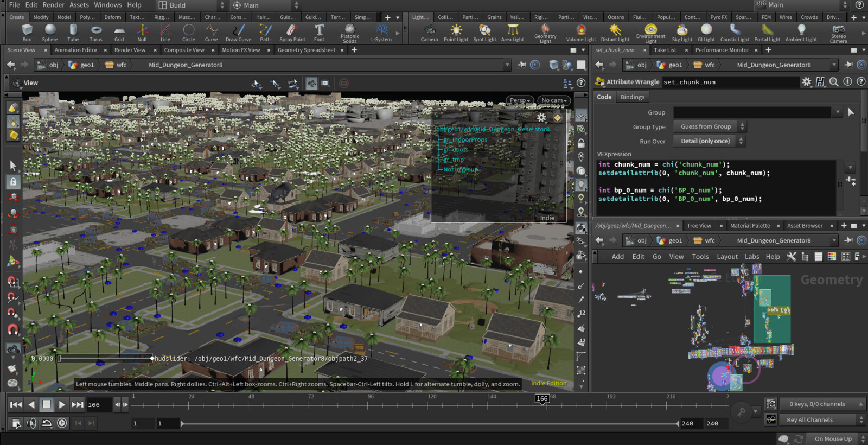Screen dimensions: 868x445
Task: Open the network editor Layout menu
Action: tap(727, 257)
